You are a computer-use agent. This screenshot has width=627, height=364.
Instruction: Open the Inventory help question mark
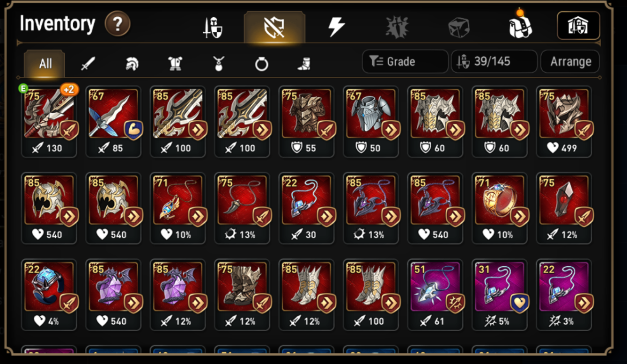(117, 24)
